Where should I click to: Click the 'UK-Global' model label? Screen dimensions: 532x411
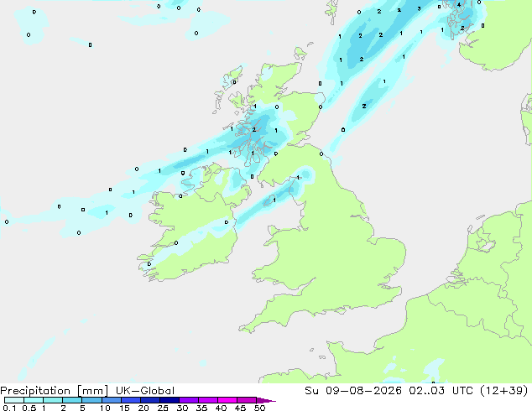click(x=145, y=391)
